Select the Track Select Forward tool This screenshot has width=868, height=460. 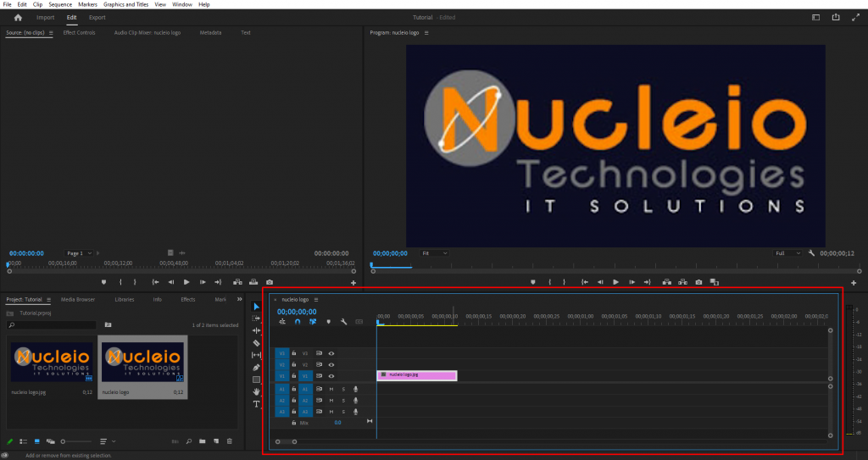256,319
